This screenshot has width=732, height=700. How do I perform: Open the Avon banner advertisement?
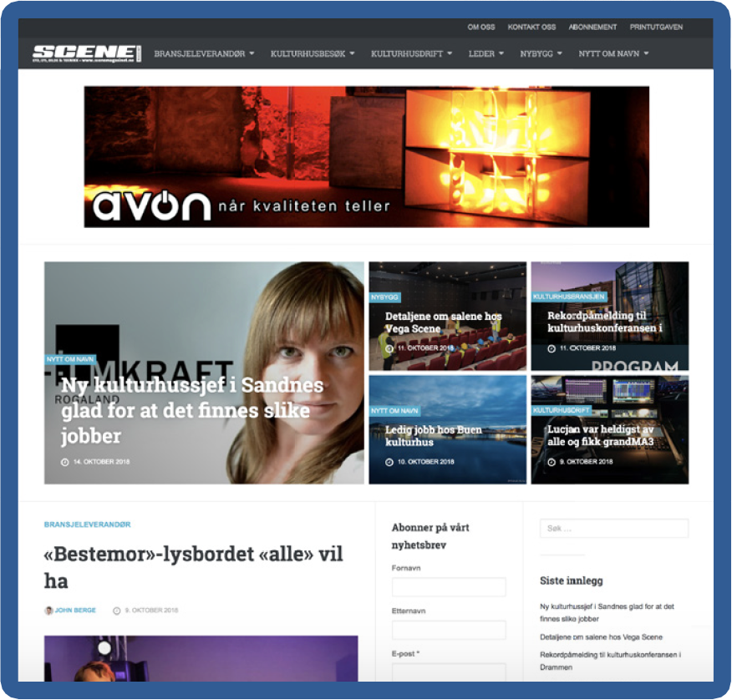click(x=367, y=157)
